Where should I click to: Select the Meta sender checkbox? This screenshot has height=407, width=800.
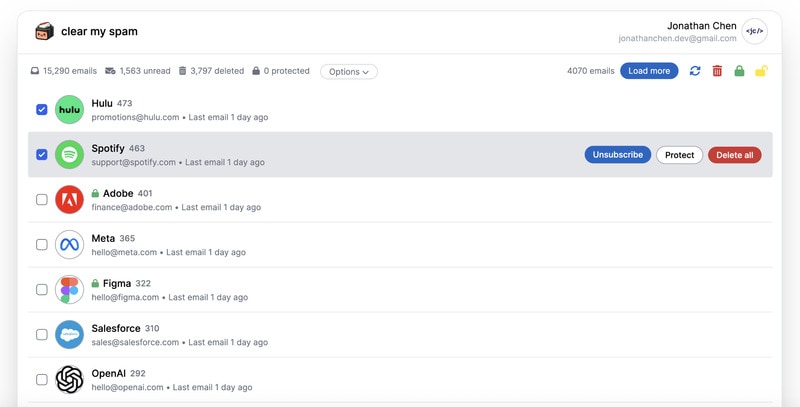point(42,245)
